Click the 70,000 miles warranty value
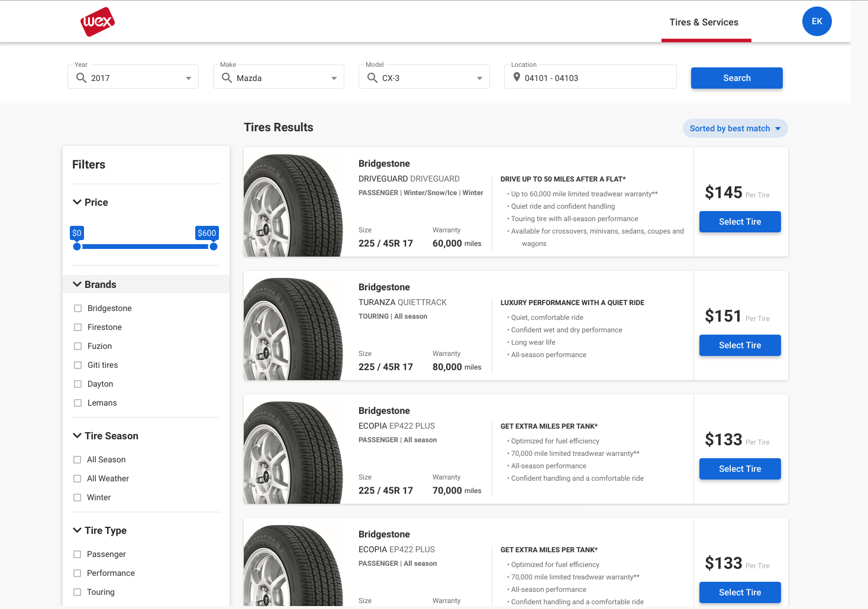 pos(457,490)
